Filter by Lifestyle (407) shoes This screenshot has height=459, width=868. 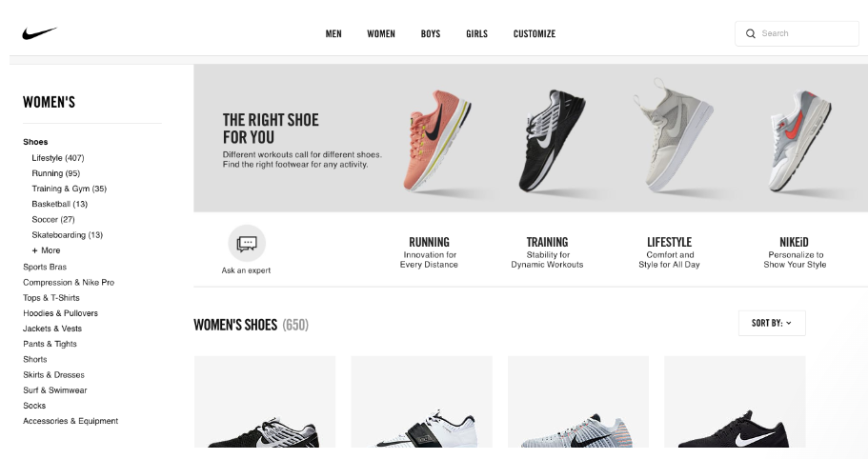58,158
